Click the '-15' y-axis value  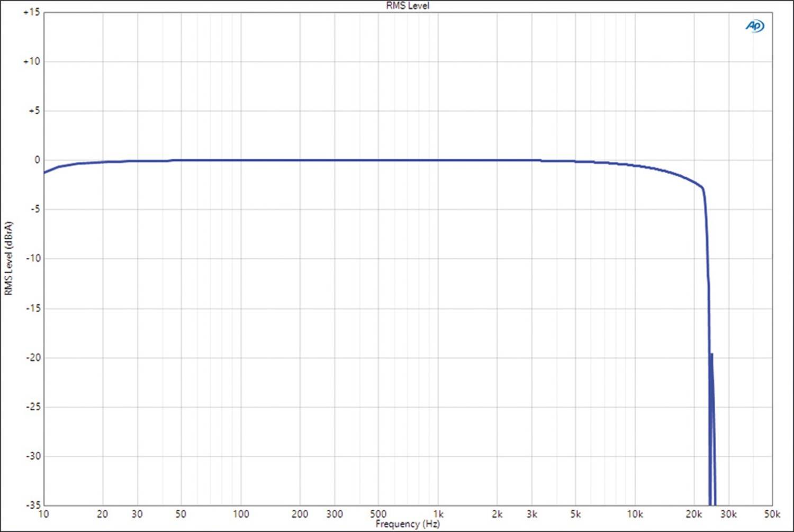click(x=33, y=308)
